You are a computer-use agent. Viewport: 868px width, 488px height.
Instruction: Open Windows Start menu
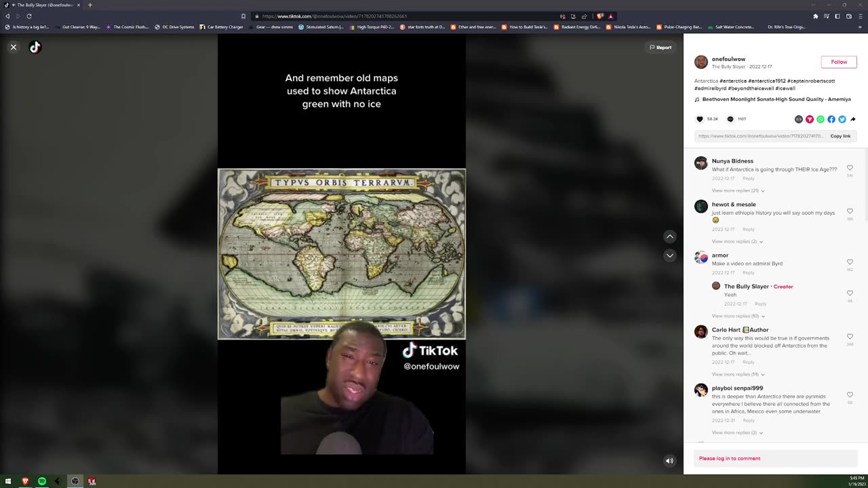click(8, 481)
